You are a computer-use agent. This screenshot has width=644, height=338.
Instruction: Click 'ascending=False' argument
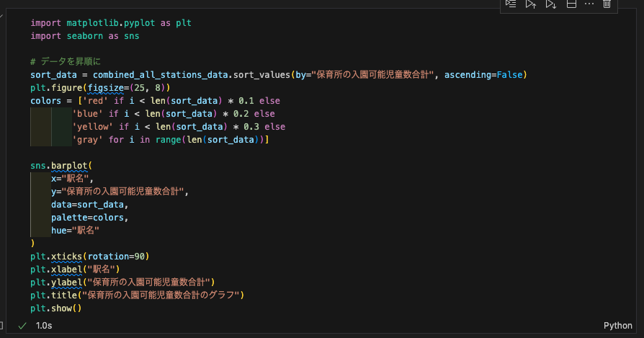click(483, 75)
